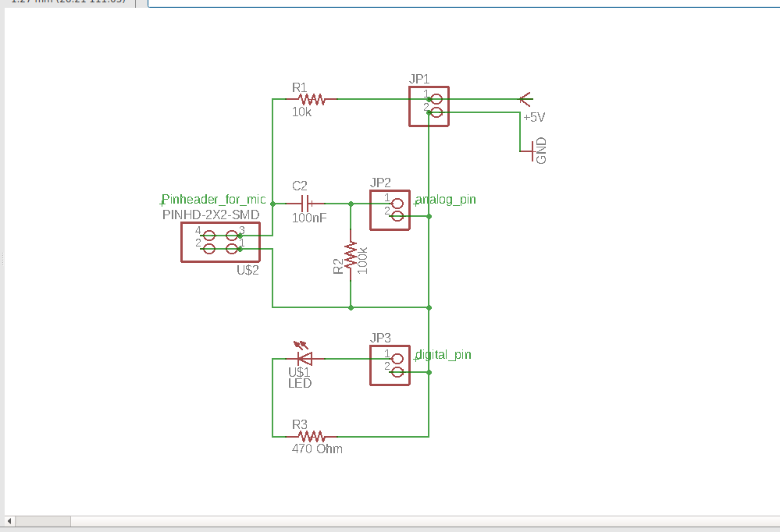Click the LED value label
This screenshot has height=532, width=780.
pyautogui.click(x=300, y=383)
